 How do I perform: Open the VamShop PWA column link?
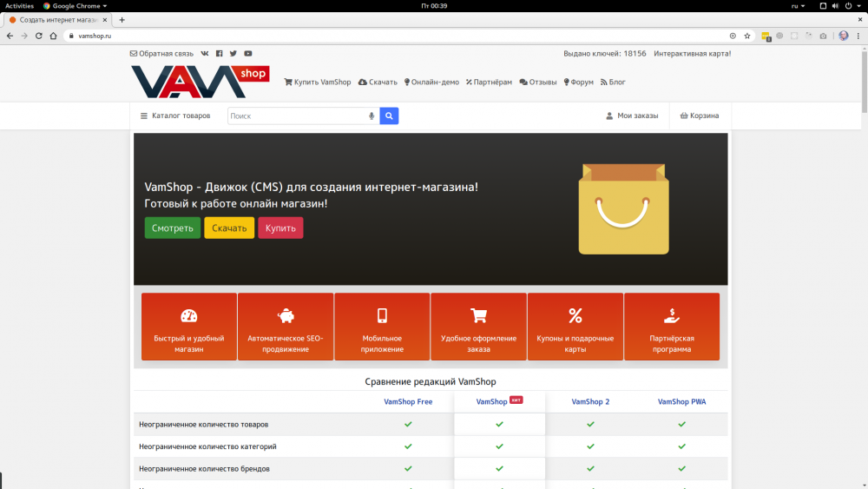[681, 401]
